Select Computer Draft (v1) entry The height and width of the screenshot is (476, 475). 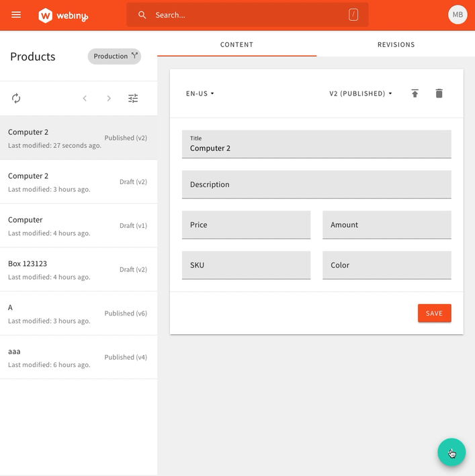pos(79,226)
